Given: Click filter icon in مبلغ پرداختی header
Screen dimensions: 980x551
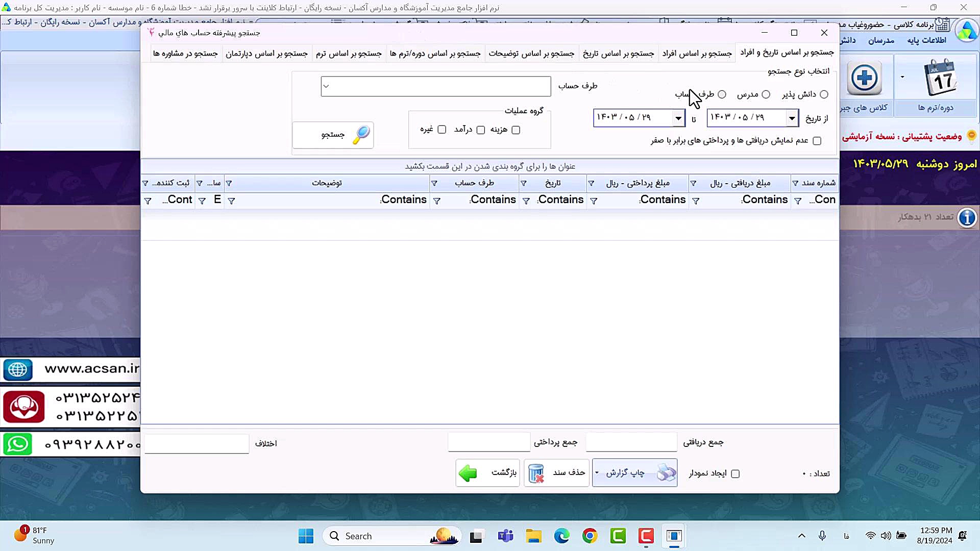Looking at the screenshot, I should click(x=591, y=183).
